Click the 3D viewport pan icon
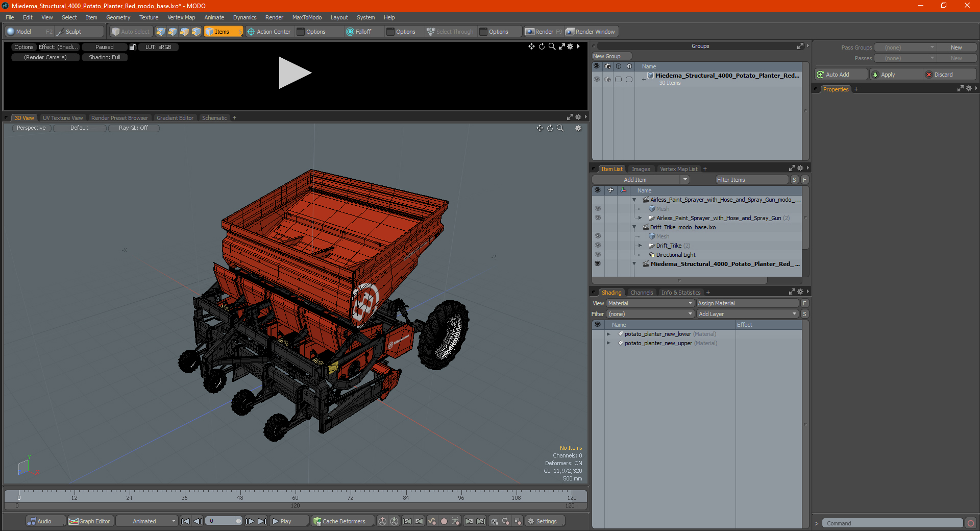Screen dimensions: 980x531 click(x=540, y=128)
